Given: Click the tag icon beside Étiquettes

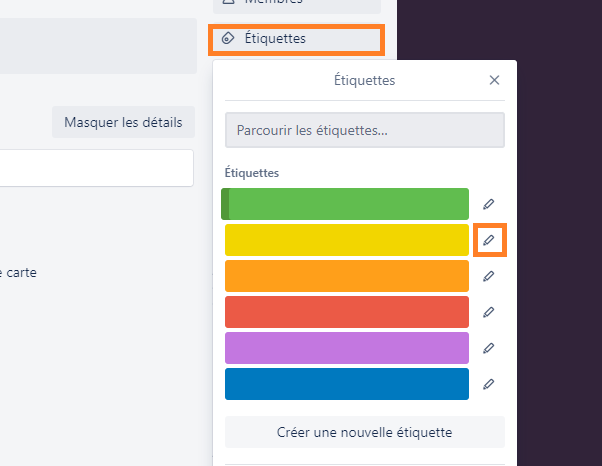Looking at the screenshot, I should coord(228,38).
